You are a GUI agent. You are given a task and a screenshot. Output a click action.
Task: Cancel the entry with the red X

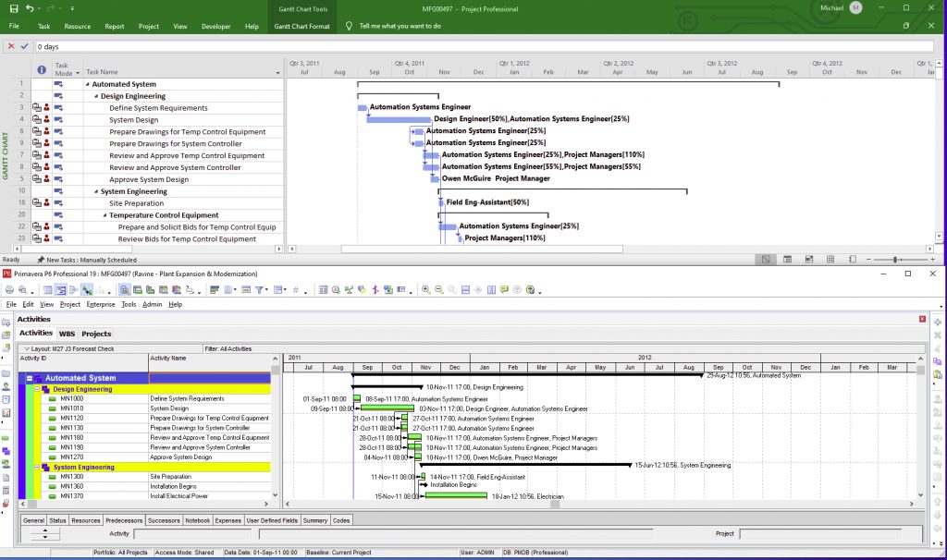(11, 46)
